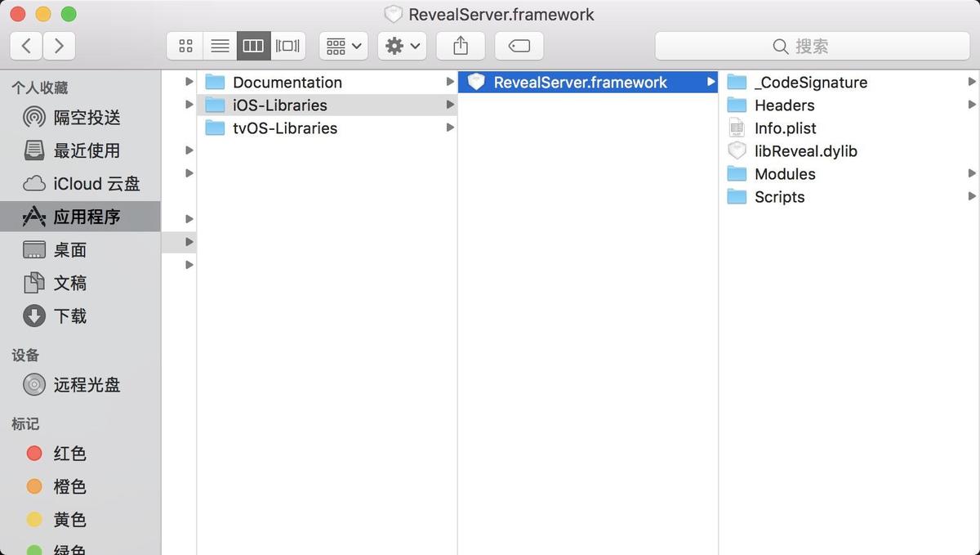Click the iOS-Libraries folder icon
The image size is (980, 555).
tap(215, 105)
